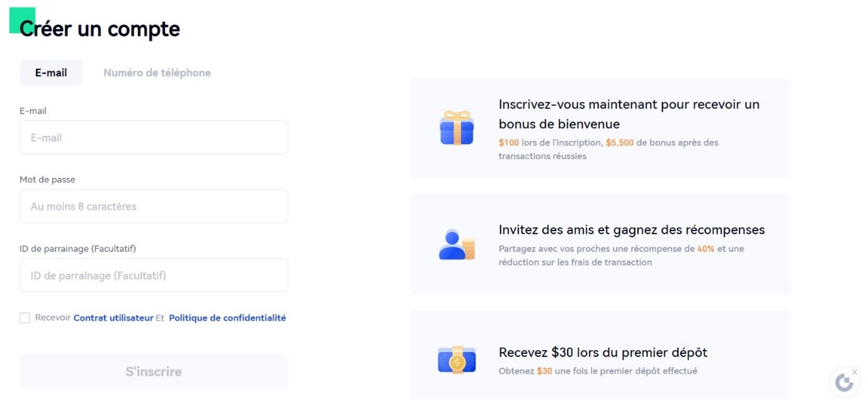The height and width of the screenshot is (399, 868).
Task: Click the S'inscrire button
Action: tap(154, 371)
